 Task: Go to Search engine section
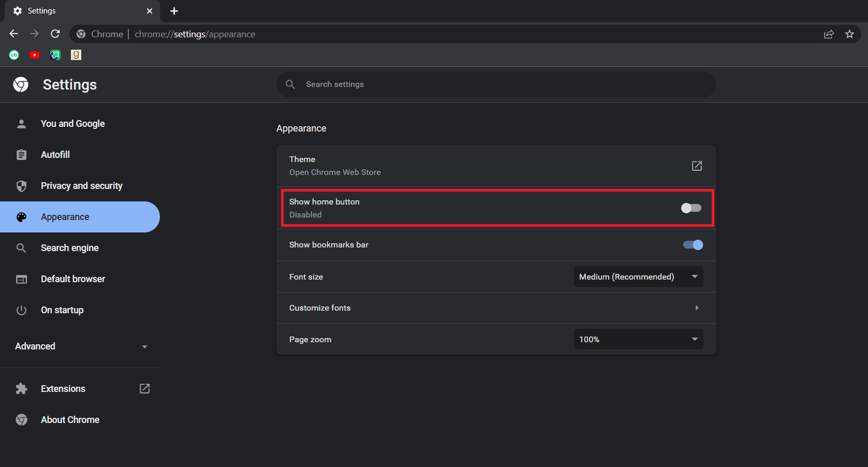click(70, 248)
